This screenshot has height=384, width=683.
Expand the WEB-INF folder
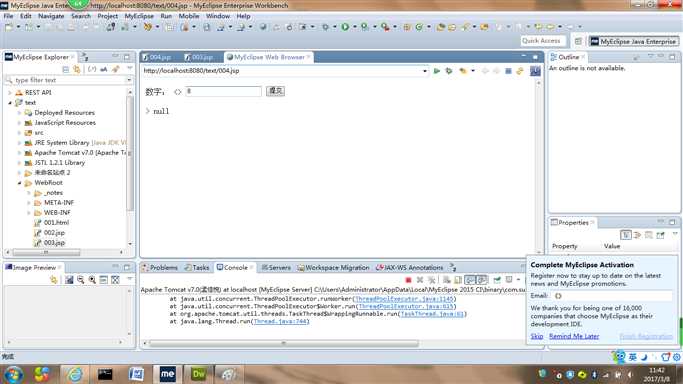pos(29,213)
